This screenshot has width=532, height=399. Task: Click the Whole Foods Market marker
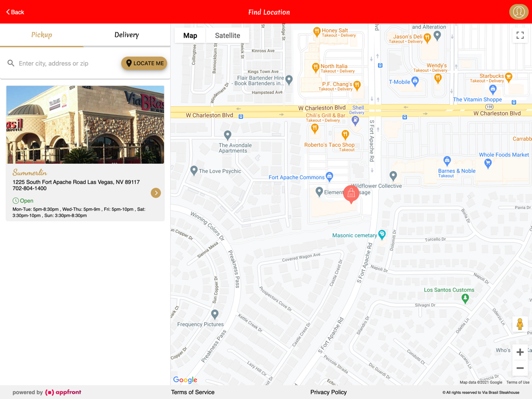coord(488,164)
